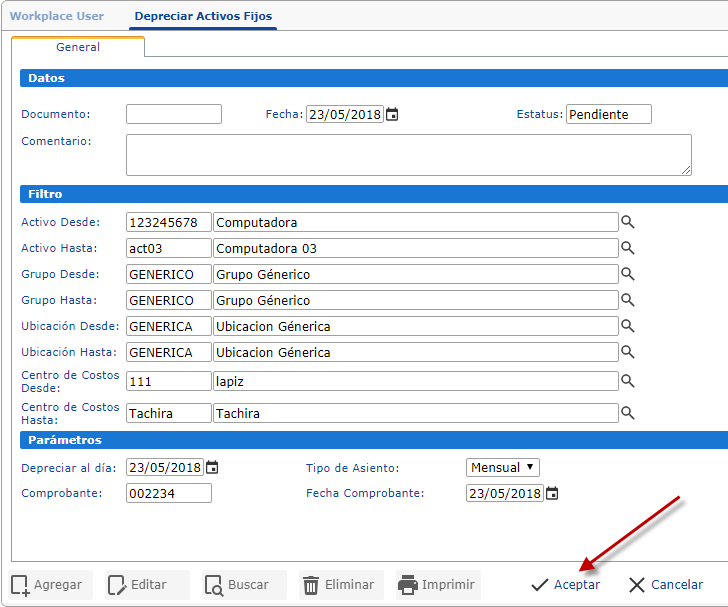The width and height of the screenshot is (728, 607).
Task: Click the search magnifier for Activo Hasta
Action: click(628, 248)
